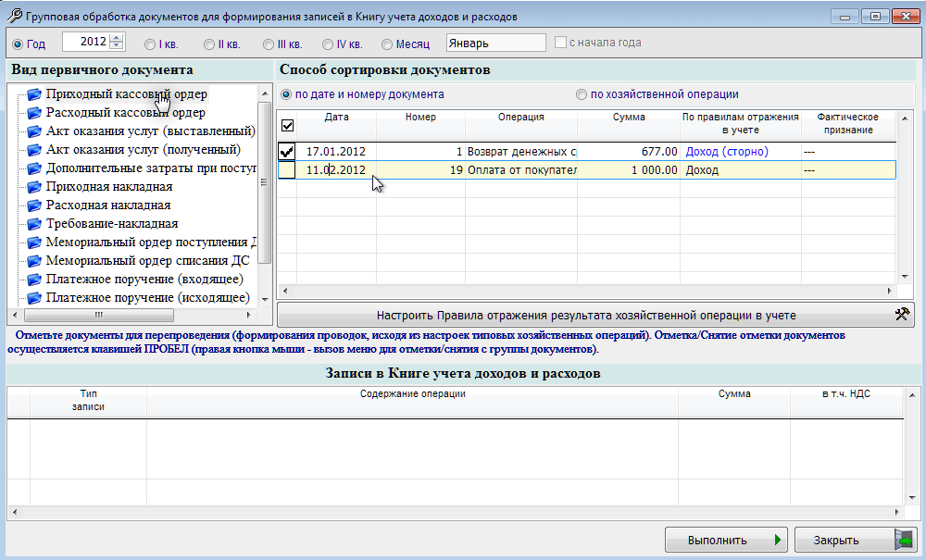
Task: Click the 2012 year input field
Action: pyautogui.click(x=86, y=42)
